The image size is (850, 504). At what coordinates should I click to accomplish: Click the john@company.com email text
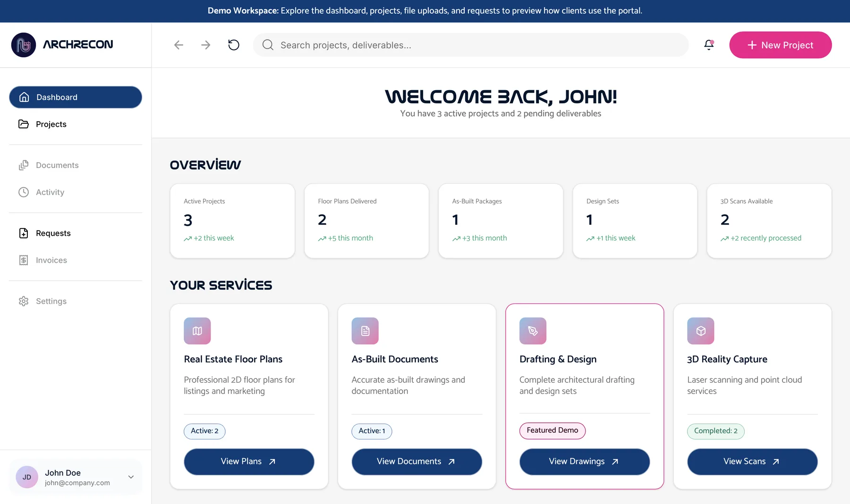(x=77, y=483)
